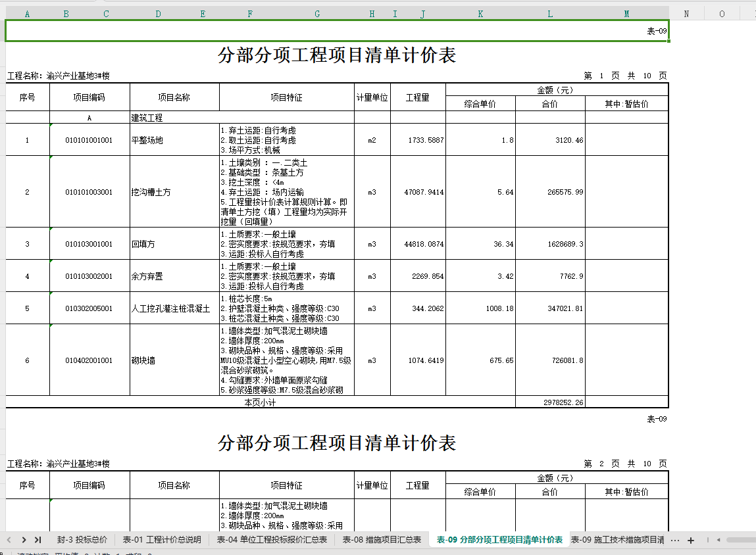Open the 封-3 投标总价 sheet tab
756x555 pixels.
click(82, 540)
